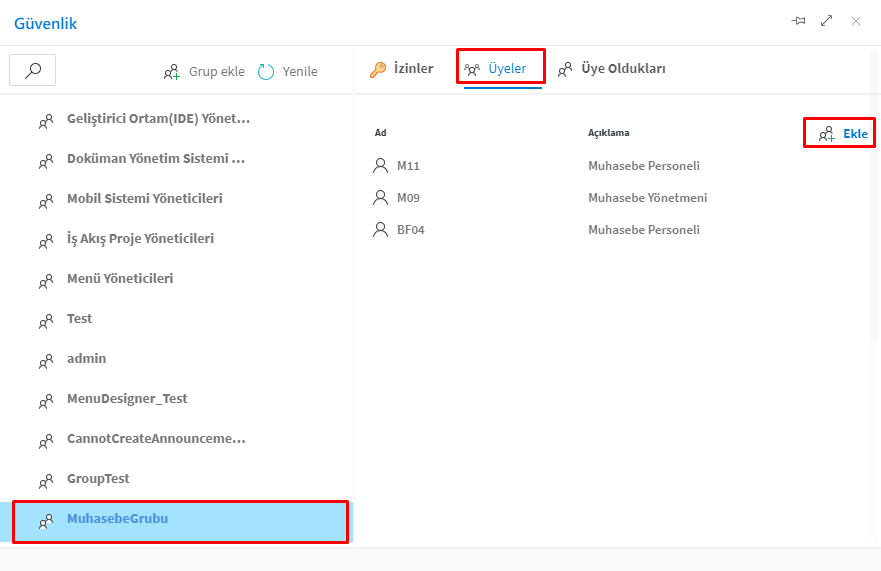
Task: Open the Üye Oldukları tab
Action: 612,69
